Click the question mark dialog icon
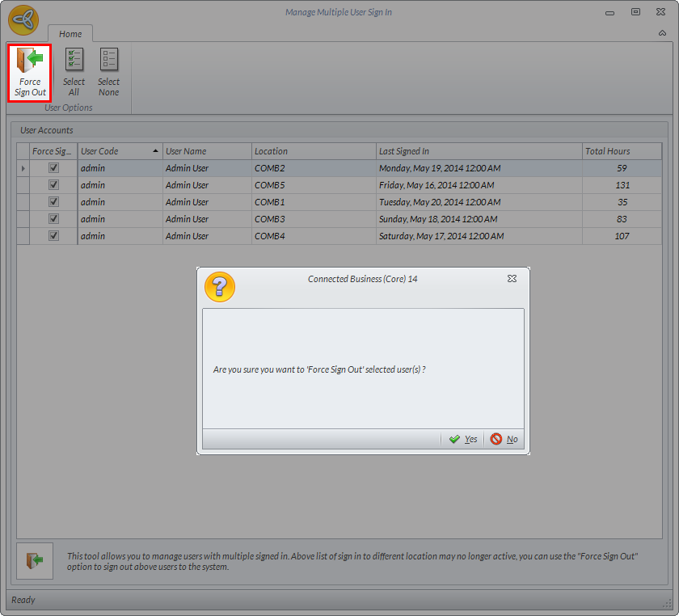 click(x=220, y=287)
